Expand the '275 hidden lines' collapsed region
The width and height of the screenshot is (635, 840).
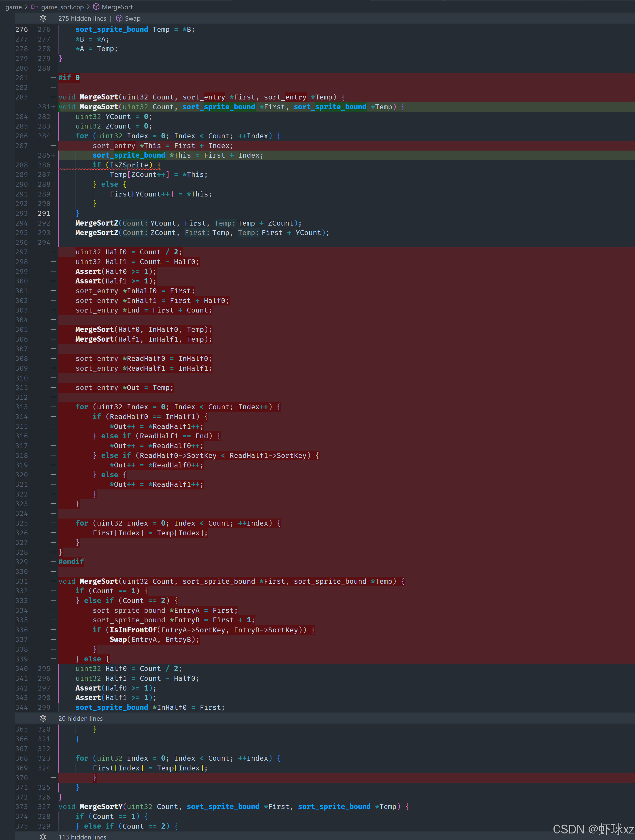pyautogui.click(x=82, y=18)
